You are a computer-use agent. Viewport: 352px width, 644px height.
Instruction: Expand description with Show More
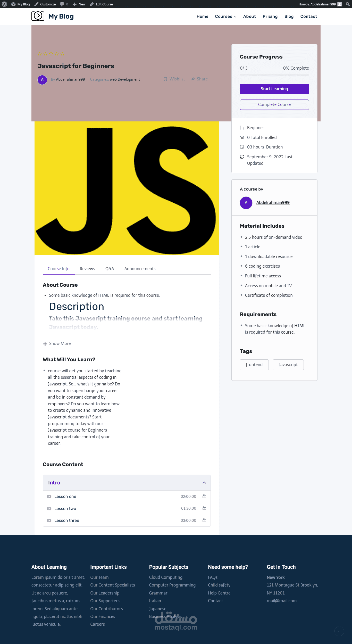57,344
